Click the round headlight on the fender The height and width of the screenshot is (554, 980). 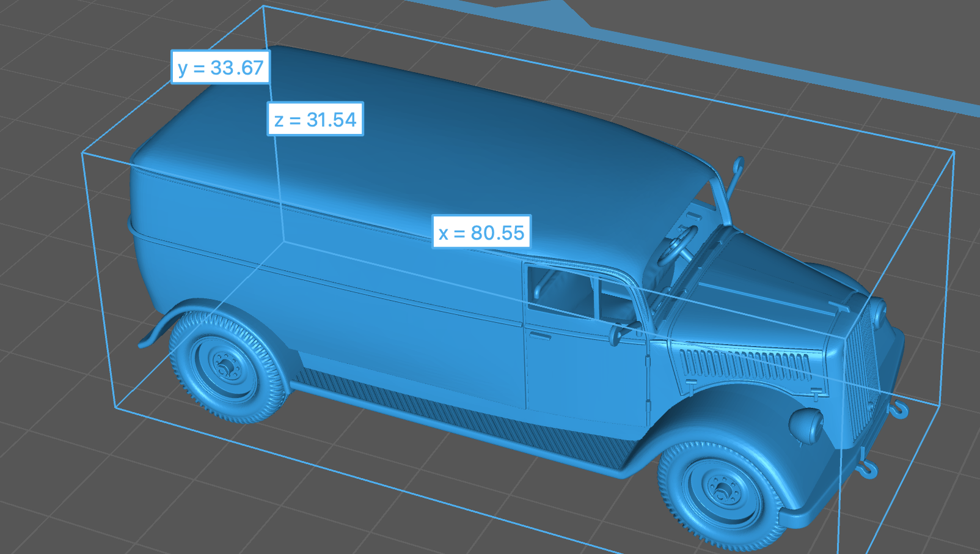click(806, 425)
